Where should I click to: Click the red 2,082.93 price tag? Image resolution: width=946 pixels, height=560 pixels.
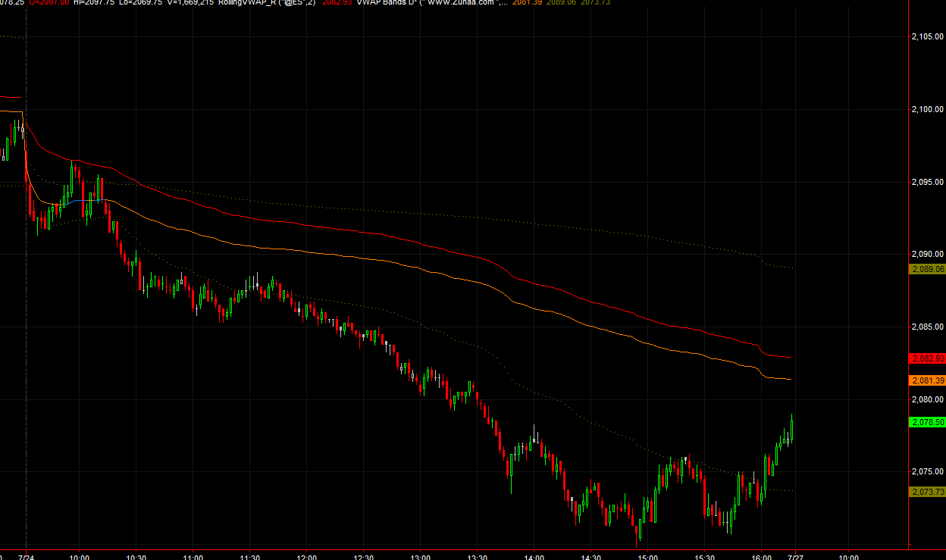926,358
